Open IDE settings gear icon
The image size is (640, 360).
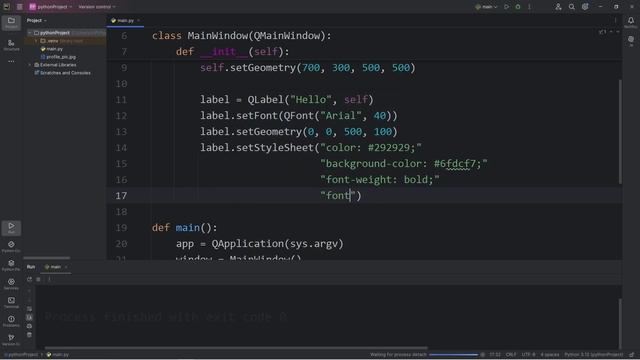point(585,7)
